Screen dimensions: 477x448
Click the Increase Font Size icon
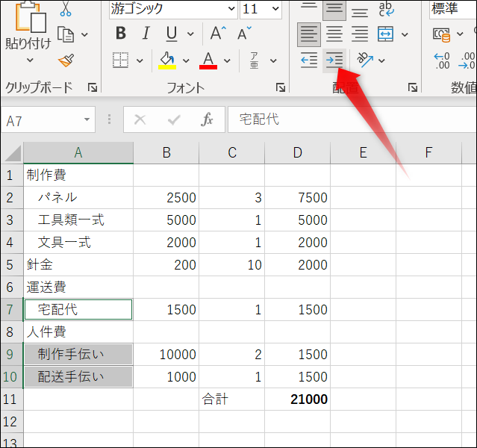218,33
